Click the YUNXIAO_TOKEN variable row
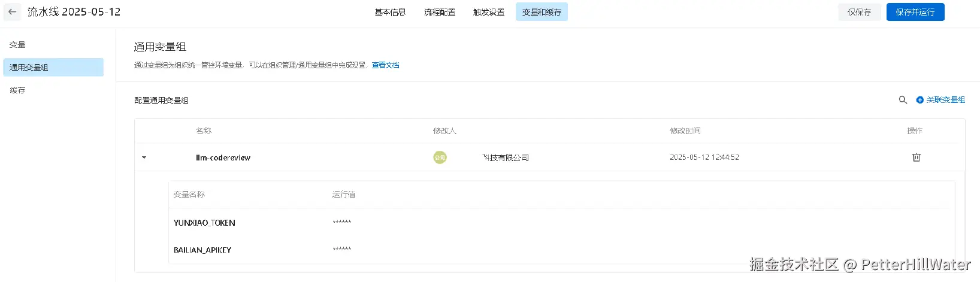Image resolution: width=980 pixels, height=282 pixels. click(204, 223)
